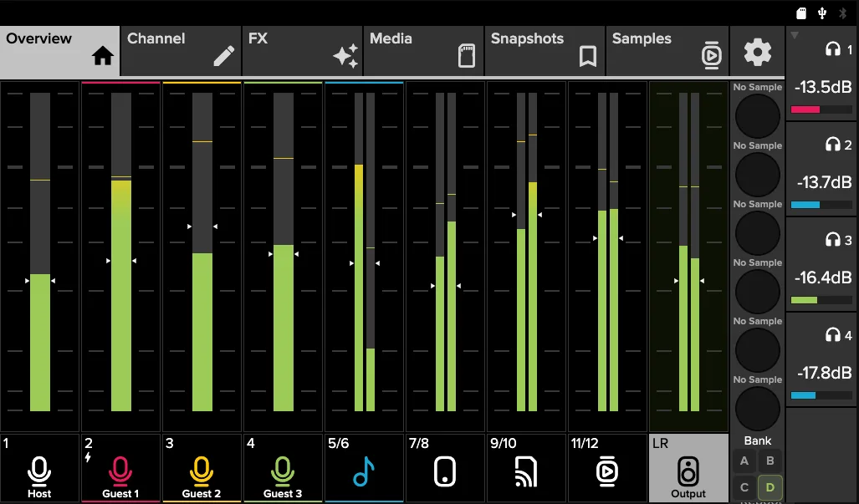
Task: Trigger the first No Sample pad
Action: 758,116
